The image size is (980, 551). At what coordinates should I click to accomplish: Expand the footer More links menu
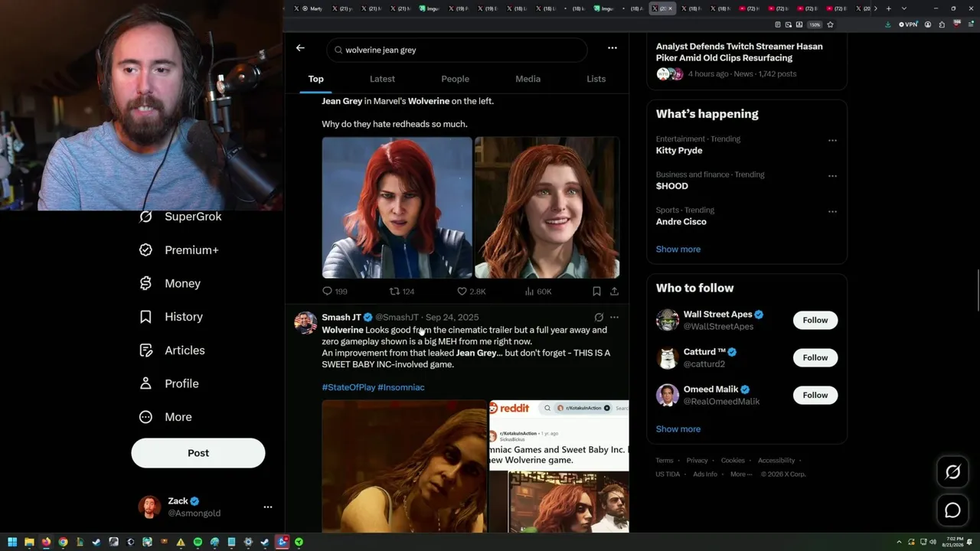click(741, 474)
